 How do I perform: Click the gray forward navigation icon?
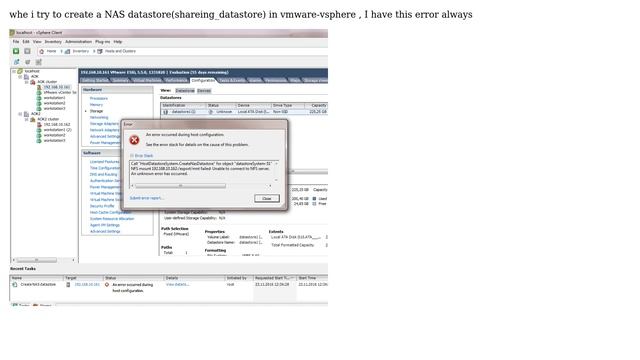pos(27,51)
